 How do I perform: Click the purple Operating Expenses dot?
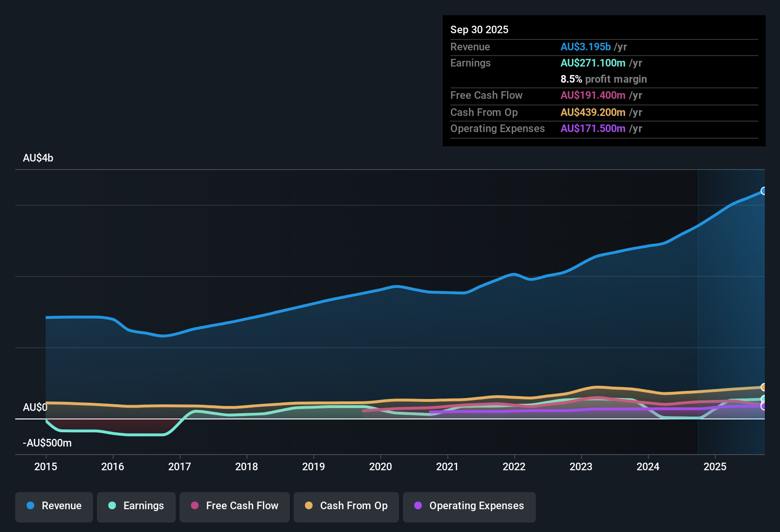tap(417, 506)
